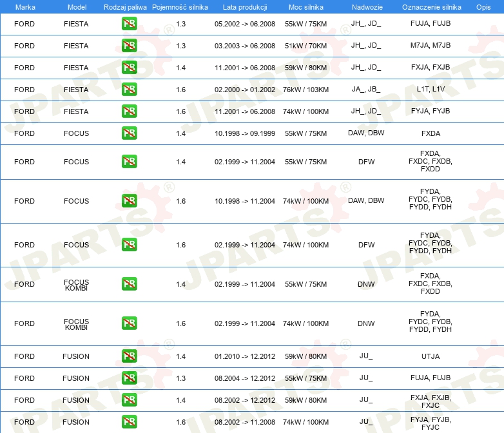Screen dimensions: 504x433
Task: Click the Rodzaj paliwa column header
Action: coord(125,7)
